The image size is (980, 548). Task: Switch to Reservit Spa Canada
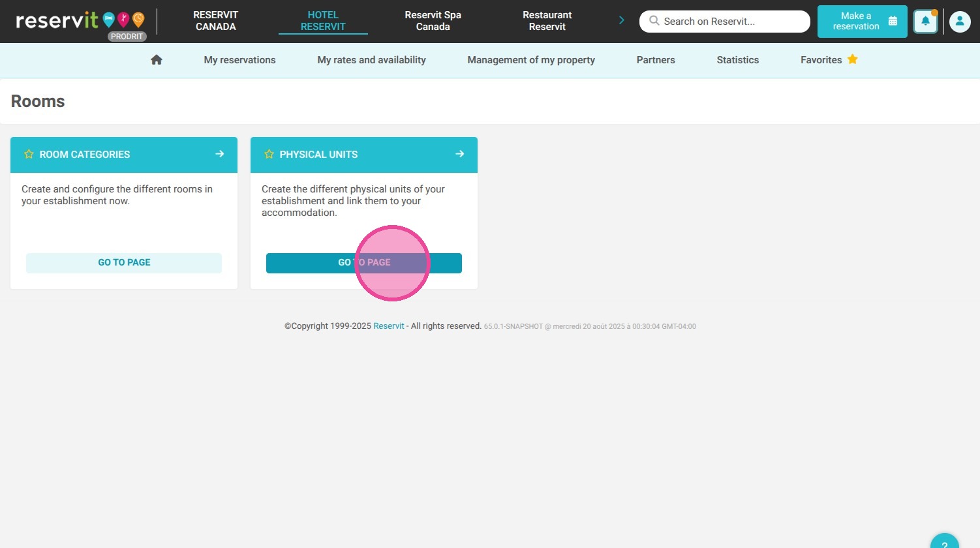[433, 21]
